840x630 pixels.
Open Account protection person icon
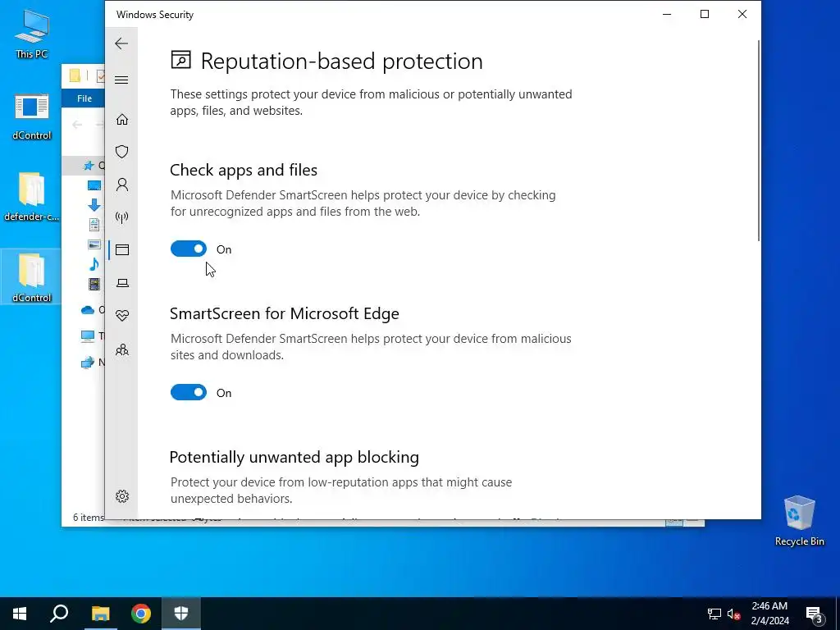[122, 185]
